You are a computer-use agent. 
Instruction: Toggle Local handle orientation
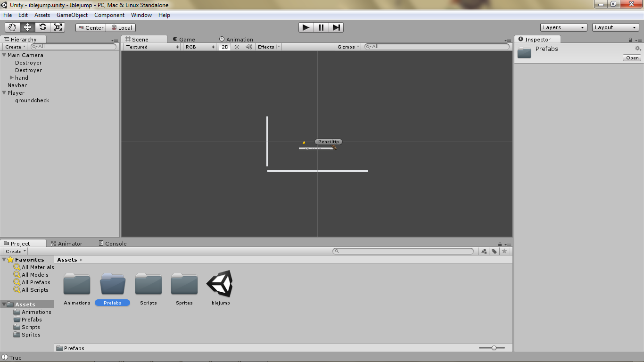tap(121, 27)
